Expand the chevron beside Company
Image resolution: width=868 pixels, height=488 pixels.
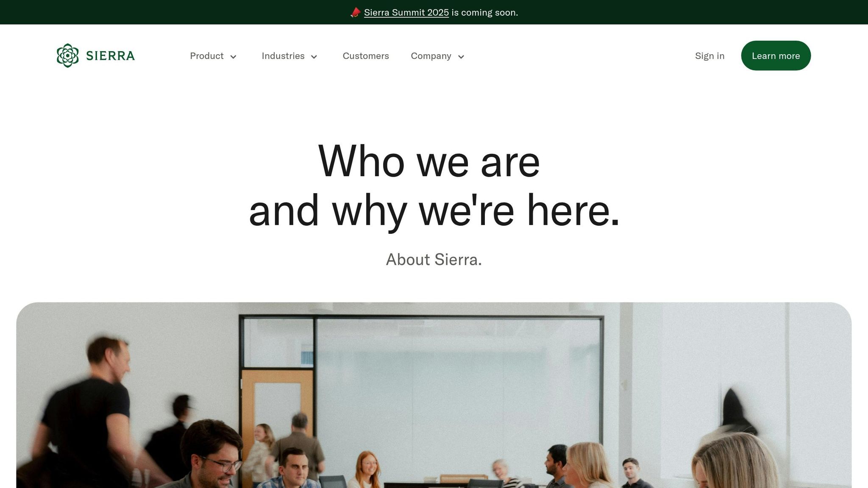461,57
